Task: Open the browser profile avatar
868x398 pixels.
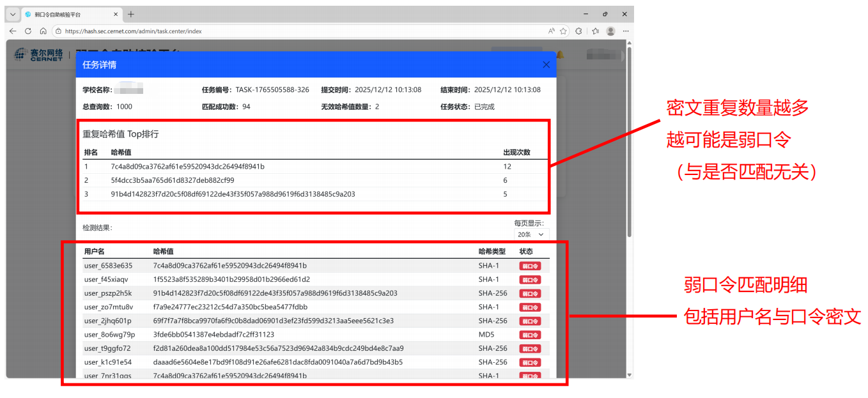Action: 610,31
